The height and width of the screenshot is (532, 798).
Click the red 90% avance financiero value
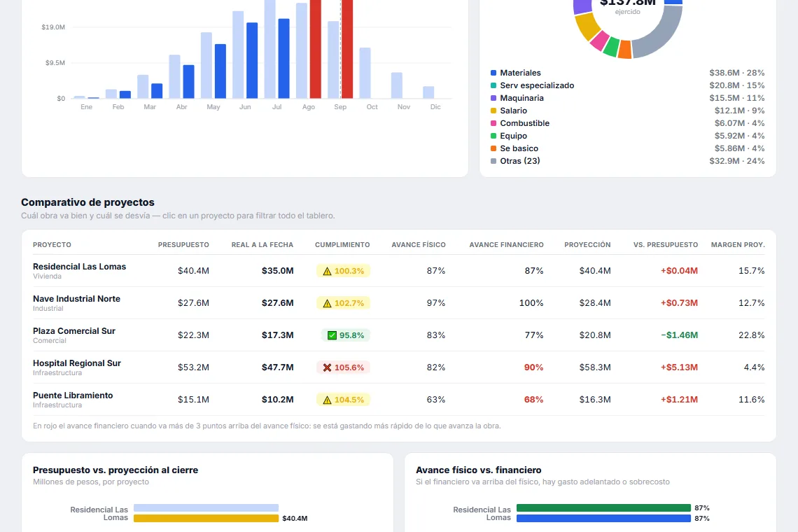[534, 367]
